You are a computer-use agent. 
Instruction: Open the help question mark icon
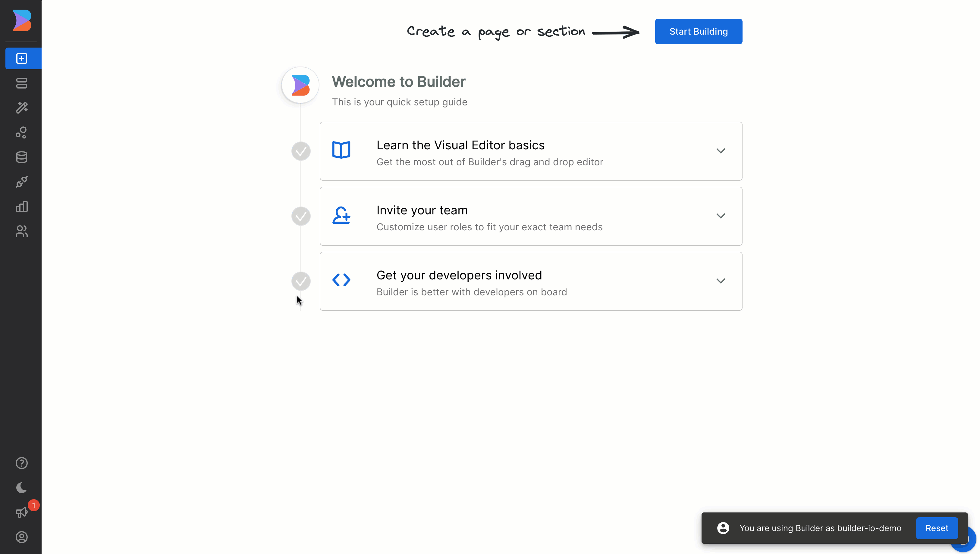pos(22,463)
